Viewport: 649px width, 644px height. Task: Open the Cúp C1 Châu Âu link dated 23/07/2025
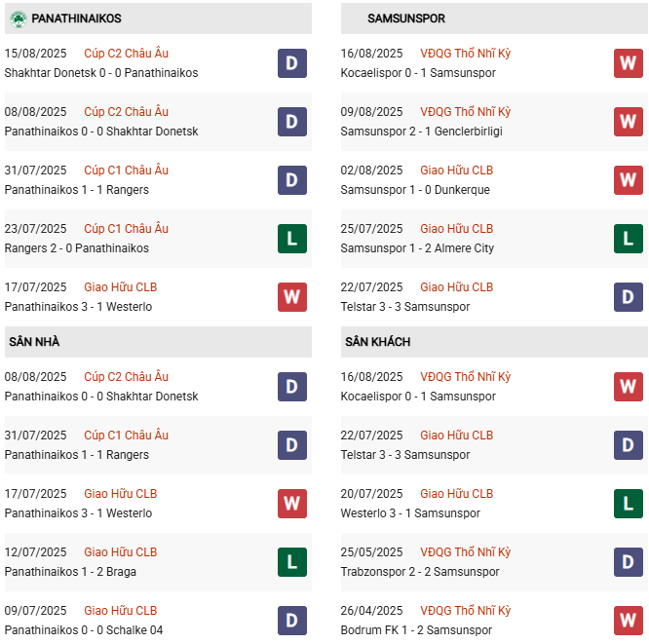tap(126, 229)
